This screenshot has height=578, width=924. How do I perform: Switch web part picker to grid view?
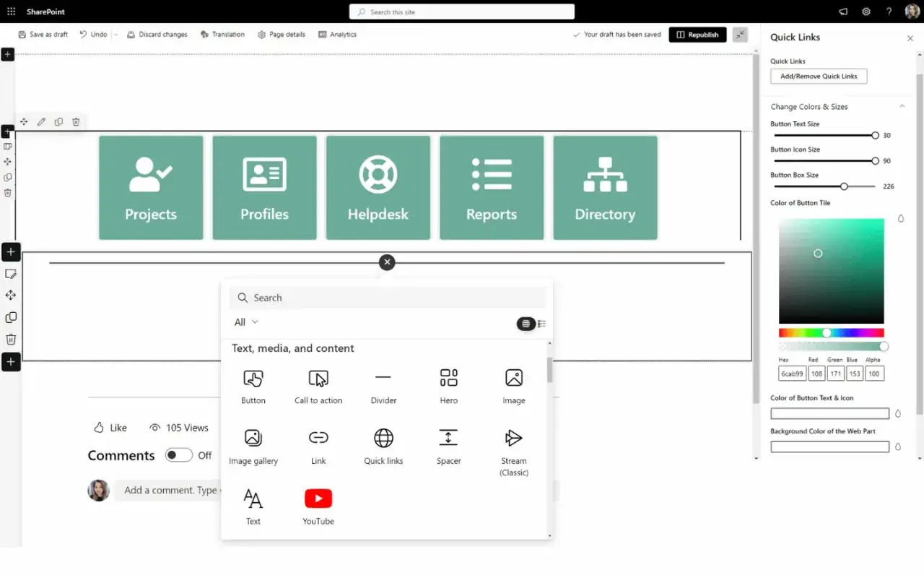pos(526,324)
